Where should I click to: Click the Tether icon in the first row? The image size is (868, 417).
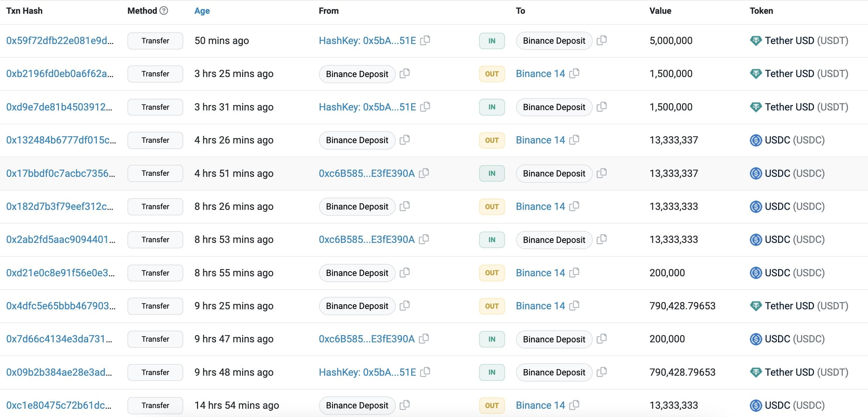click(756, 41)
